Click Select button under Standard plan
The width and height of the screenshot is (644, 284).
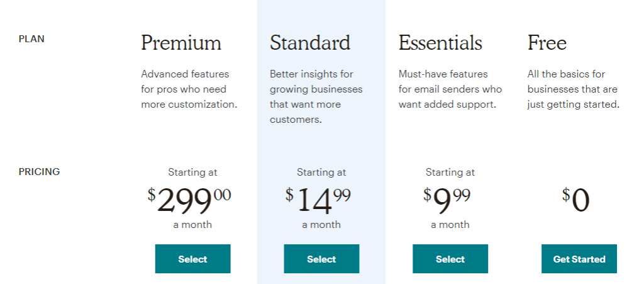[x=321, y=259]
